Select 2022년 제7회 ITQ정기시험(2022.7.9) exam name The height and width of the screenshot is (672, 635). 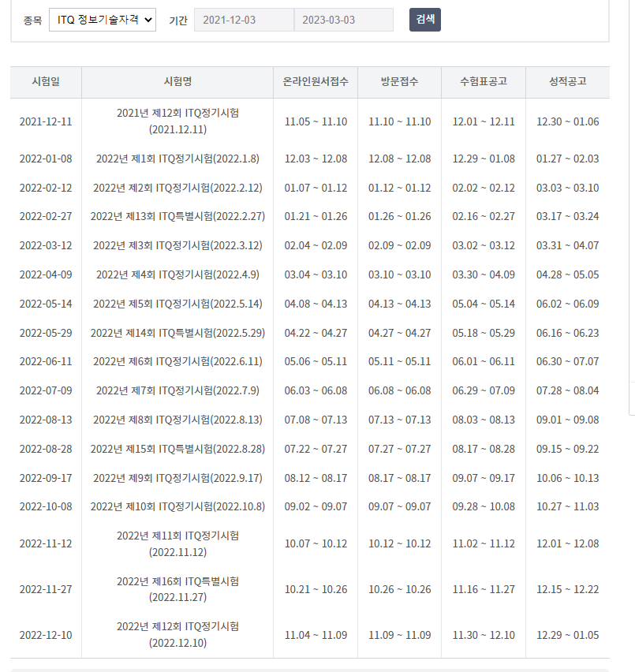[177, 391]
